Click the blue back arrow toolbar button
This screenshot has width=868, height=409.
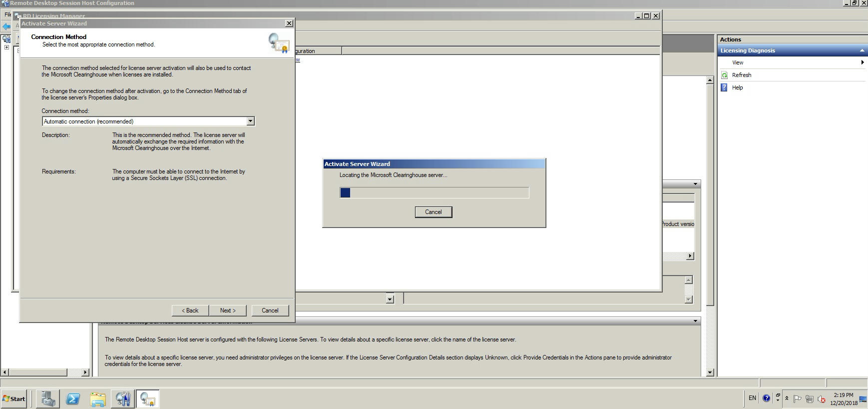(x=6, y=26)
